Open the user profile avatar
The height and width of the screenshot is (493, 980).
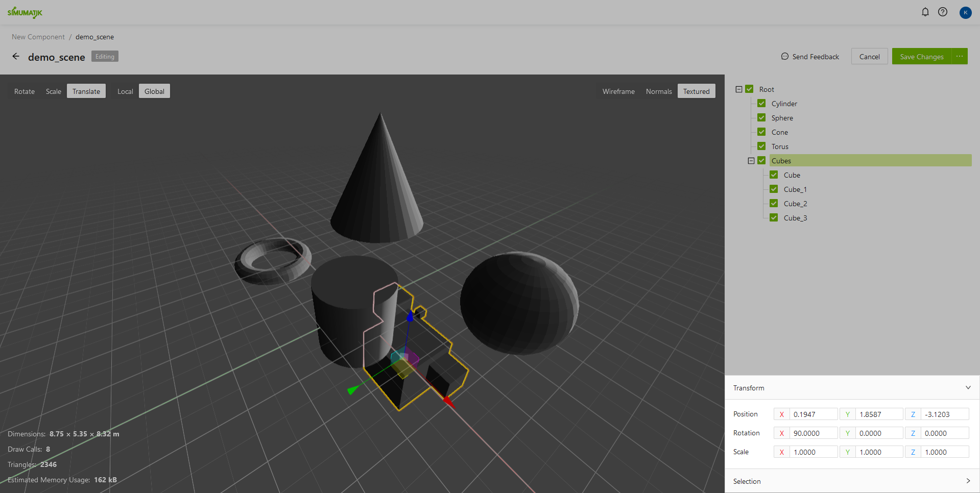pos(965,12)
